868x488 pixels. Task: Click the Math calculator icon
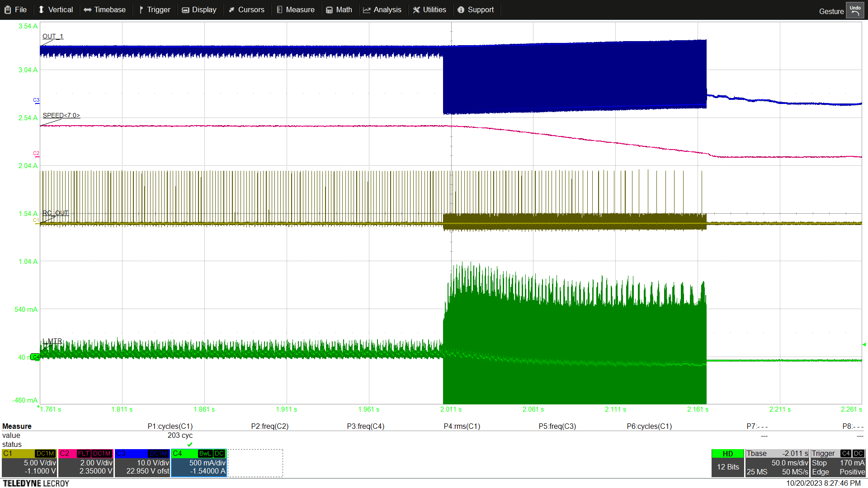pyautogui.click(x=329, y=9)
